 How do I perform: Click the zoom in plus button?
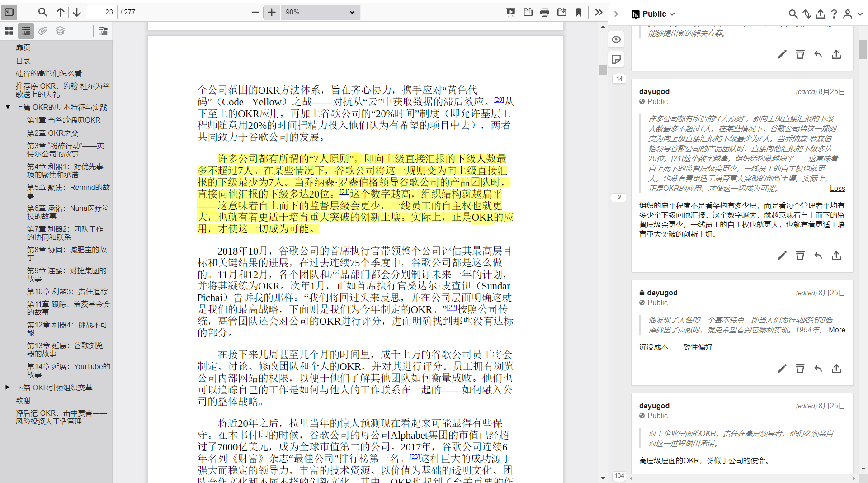pos(271,12)
